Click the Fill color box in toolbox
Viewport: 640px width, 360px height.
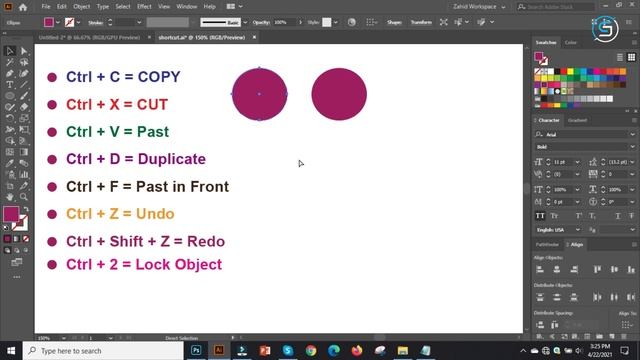pos(11,214)
